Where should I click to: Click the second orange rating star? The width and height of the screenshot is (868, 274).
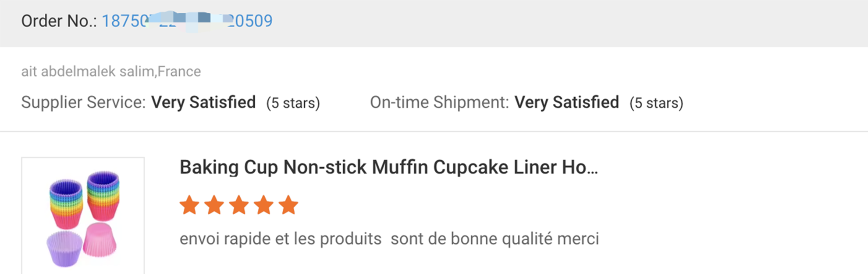tap(214, 205)
